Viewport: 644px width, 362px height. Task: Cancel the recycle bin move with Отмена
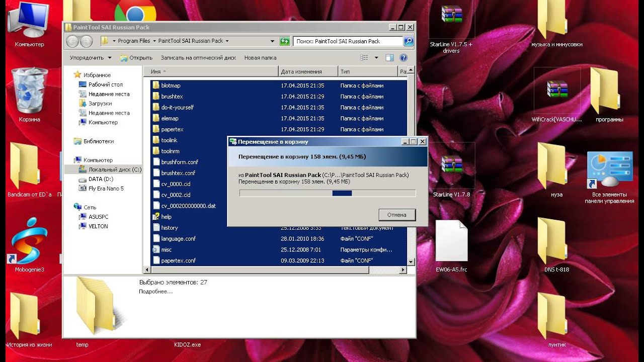coord(397,215)
